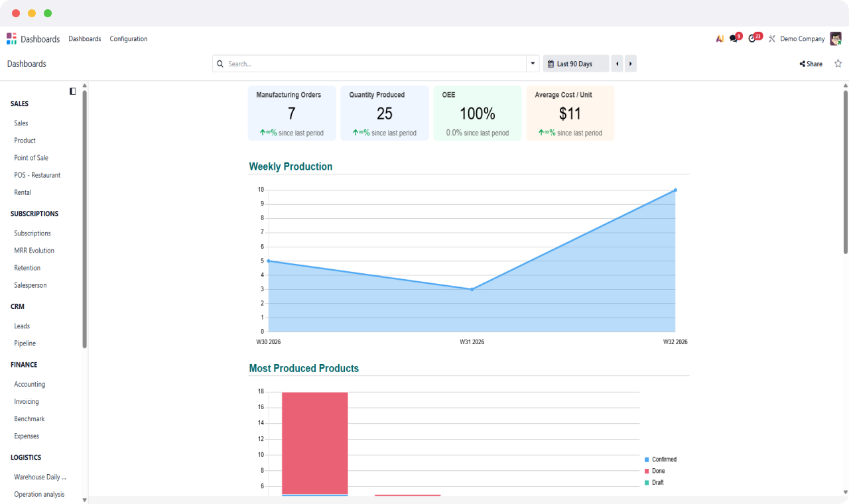Viewport: 849px width, 504px height.
Task: Select Salesperson dashboard
Action: [x=31, y=285]
